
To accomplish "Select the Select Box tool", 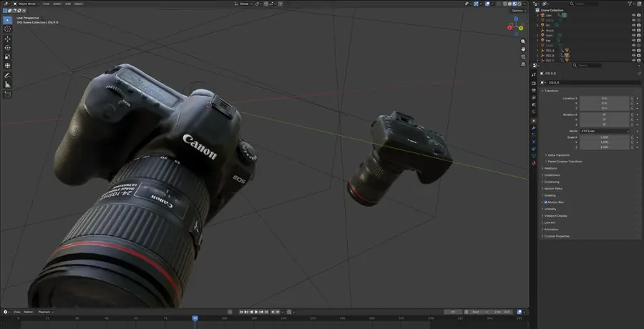I will pyautogui.click(x=7, y=20).
